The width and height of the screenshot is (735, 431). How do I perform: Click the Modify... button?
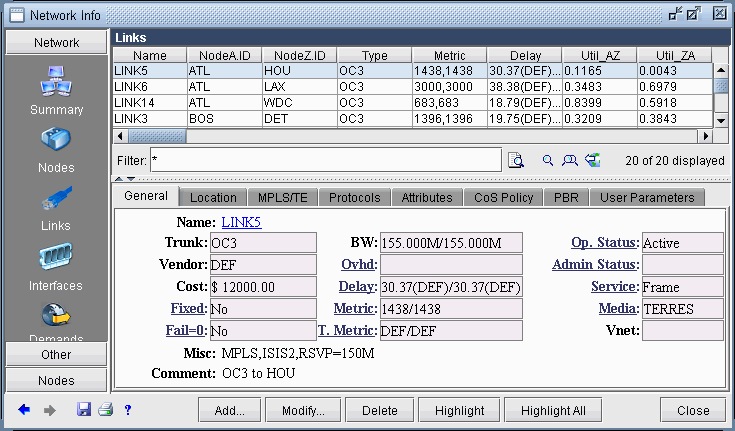[x=303, y=410]
